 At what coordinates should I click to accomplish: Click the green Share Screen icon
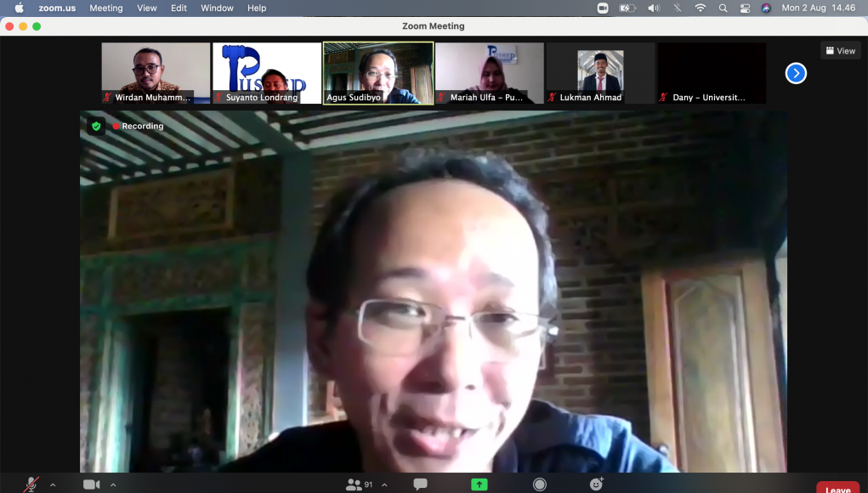coord(479,484)
